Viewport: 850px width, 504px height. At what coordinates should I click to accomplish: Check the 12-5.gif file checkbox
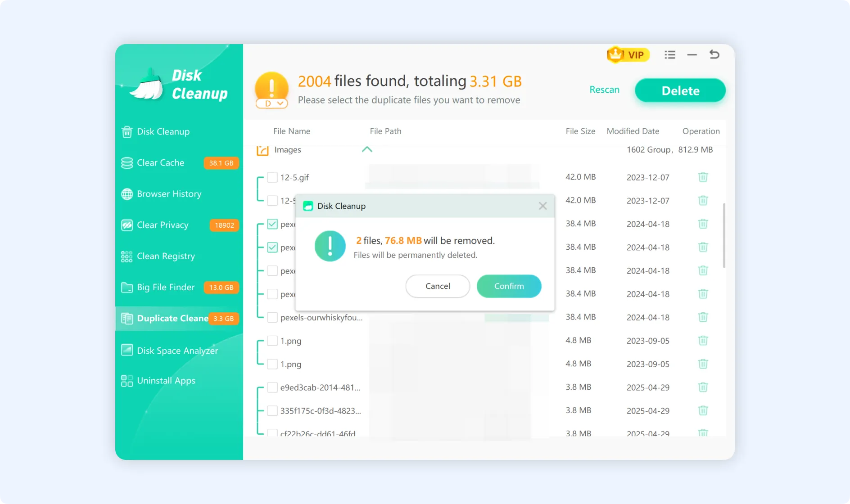point(272,177)
